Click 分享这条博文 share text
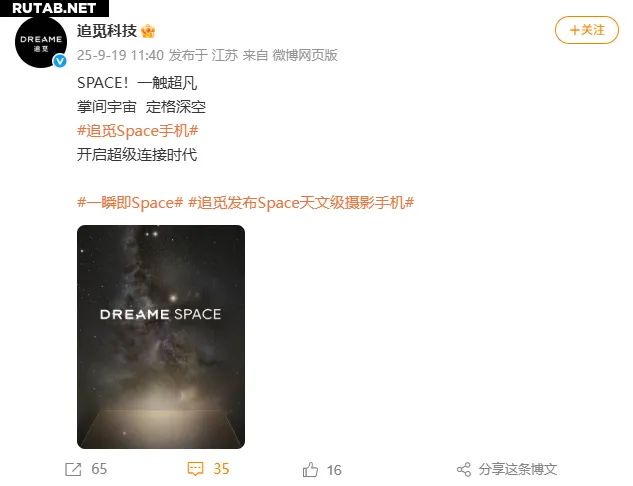 518,469
